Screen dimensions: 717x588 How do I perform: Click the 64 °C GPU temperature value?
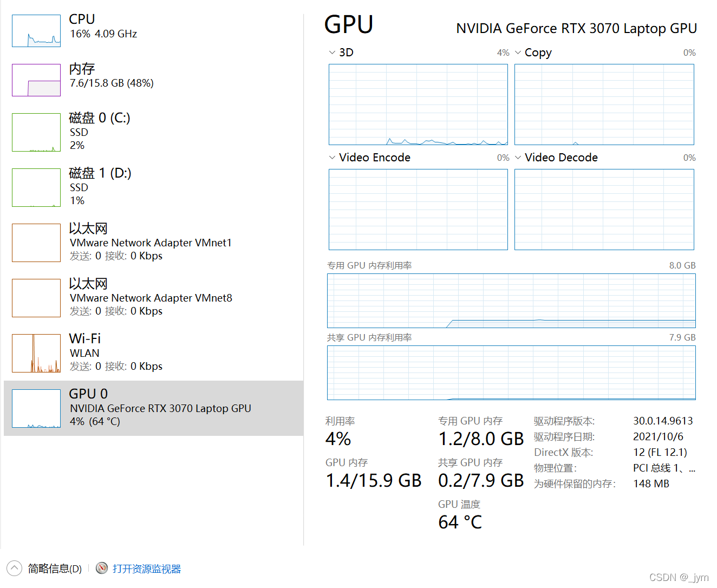(x=460, y=522)
